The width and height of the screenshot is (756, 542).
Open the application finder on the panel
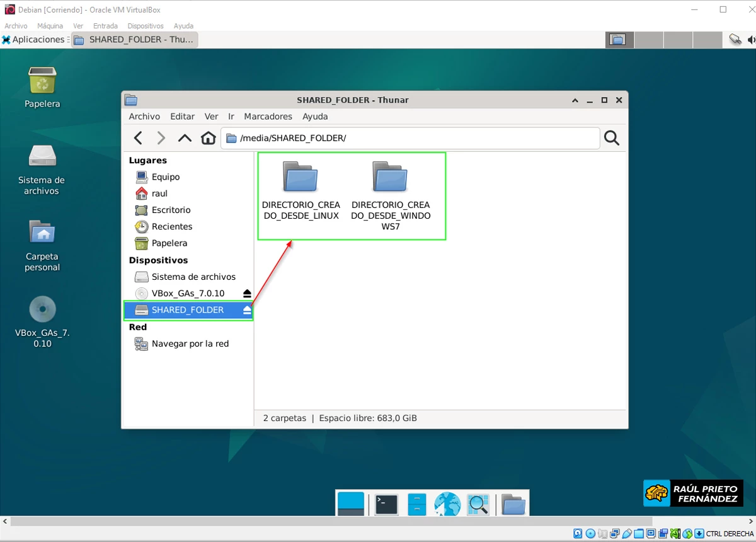tap(478, 503)
